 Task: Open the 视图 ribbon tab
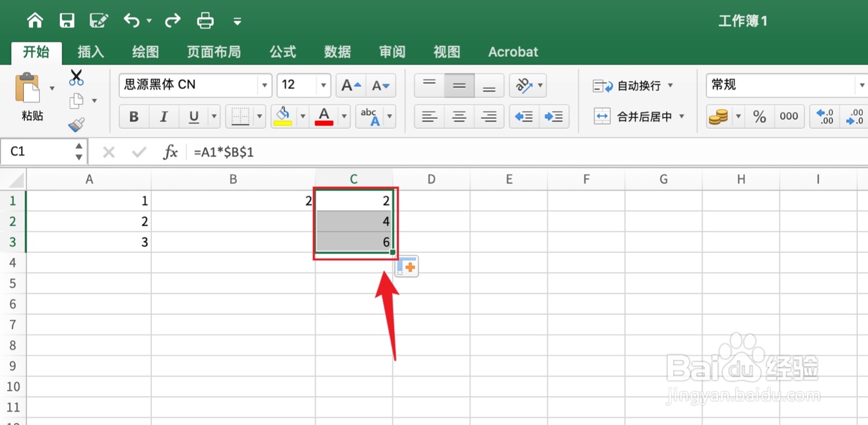(x=446, y=52)
